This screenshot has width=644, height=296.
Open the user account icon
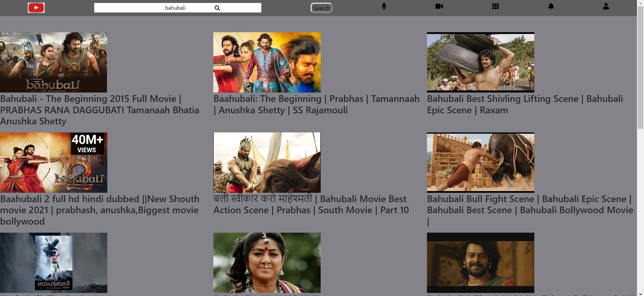pyautogui.click(x=606, y=6)
